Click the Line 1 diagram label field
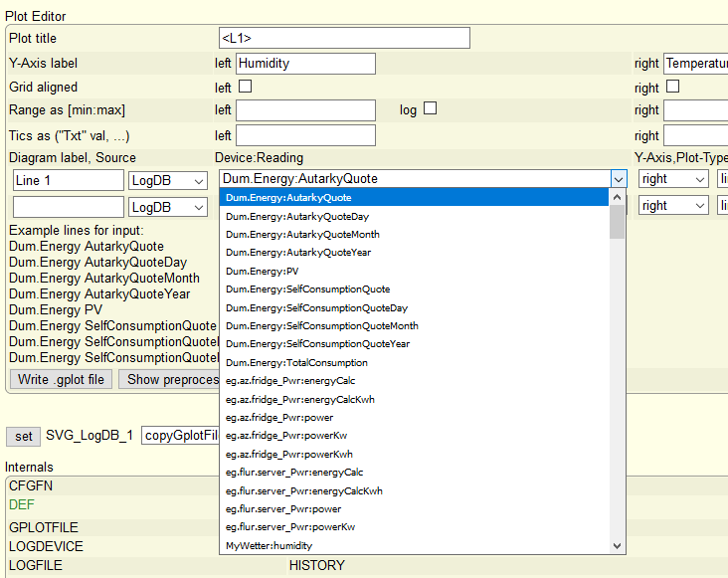This screenshot has width=728, height=578. click(x=69, y=180)
